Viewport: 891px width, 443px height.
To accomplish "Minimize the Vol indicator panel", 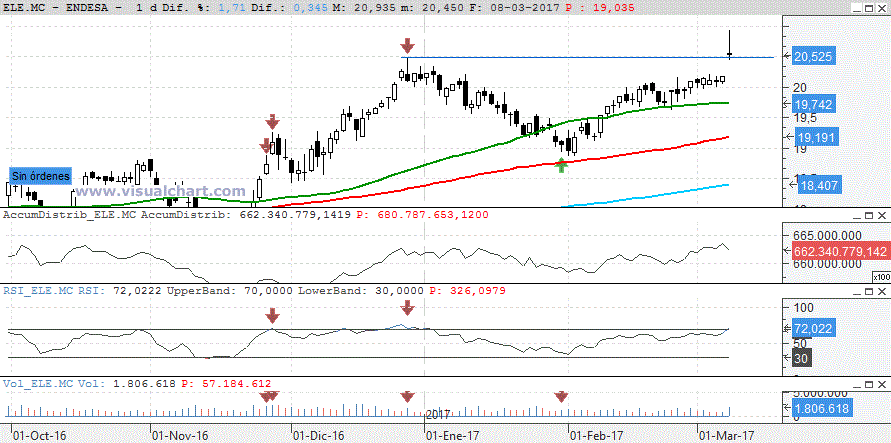I will (x=856, y=384).
